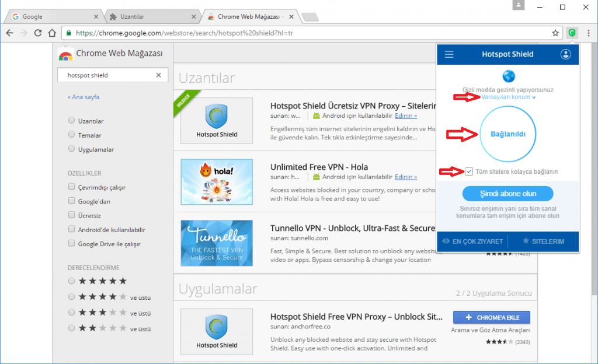Select the Temalar radio button
Screen dimensions: 598x364
[x=71, y=135]
